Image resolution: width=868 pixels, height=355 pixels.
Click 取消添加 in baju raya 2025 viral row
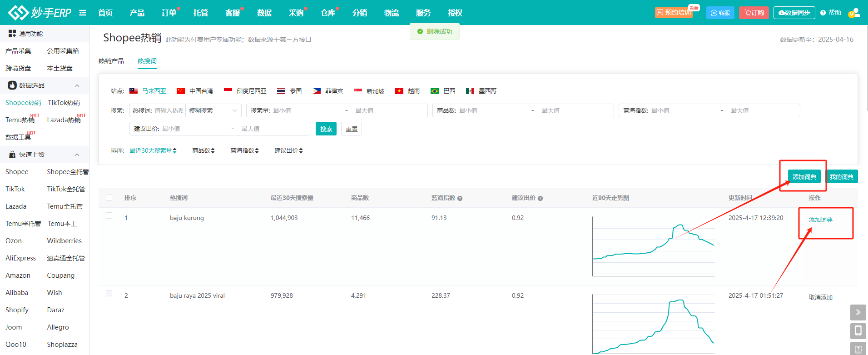821,297
